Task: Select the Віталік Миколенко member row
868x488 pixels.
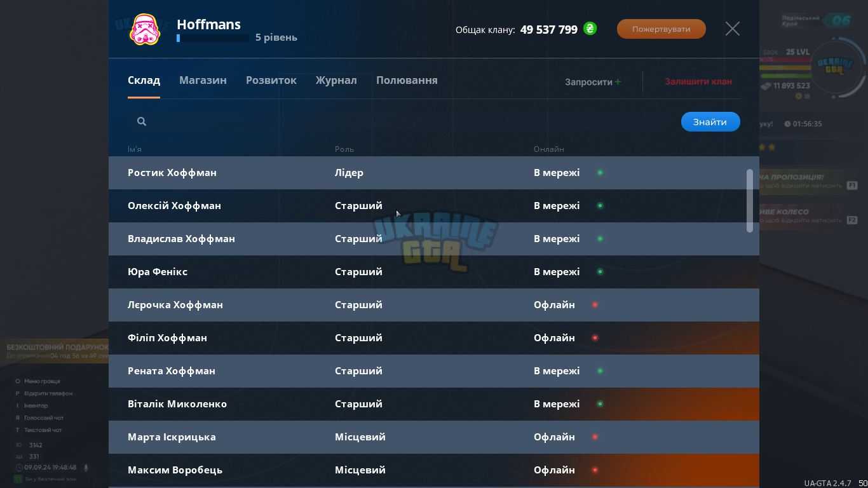Action: click(434, 404)
